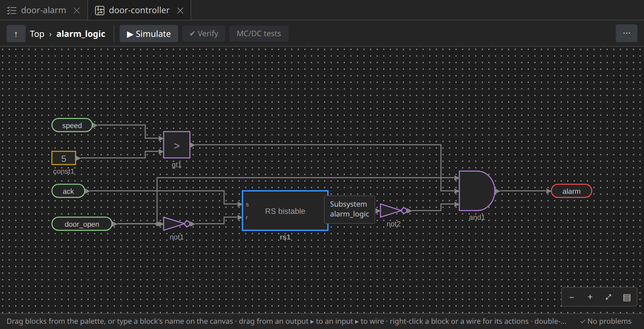Select the RS bistable block rs1
Viewport: 644px width, 329px height.
[x=285, y=211]
